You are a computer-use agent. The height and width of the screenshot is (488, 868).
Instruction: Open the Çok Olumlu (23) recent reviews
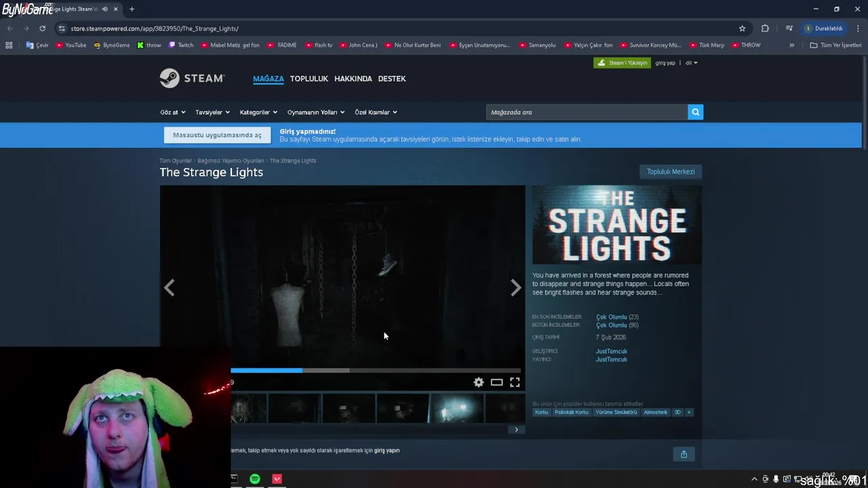coord(617,317)
